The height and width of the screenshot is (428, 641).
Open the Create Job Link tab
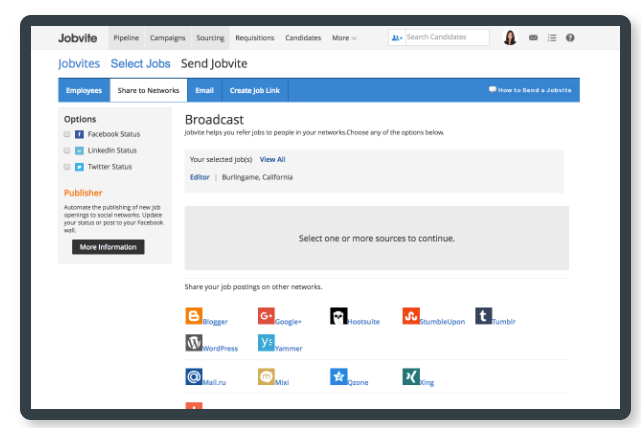click(x=255, y=90)
